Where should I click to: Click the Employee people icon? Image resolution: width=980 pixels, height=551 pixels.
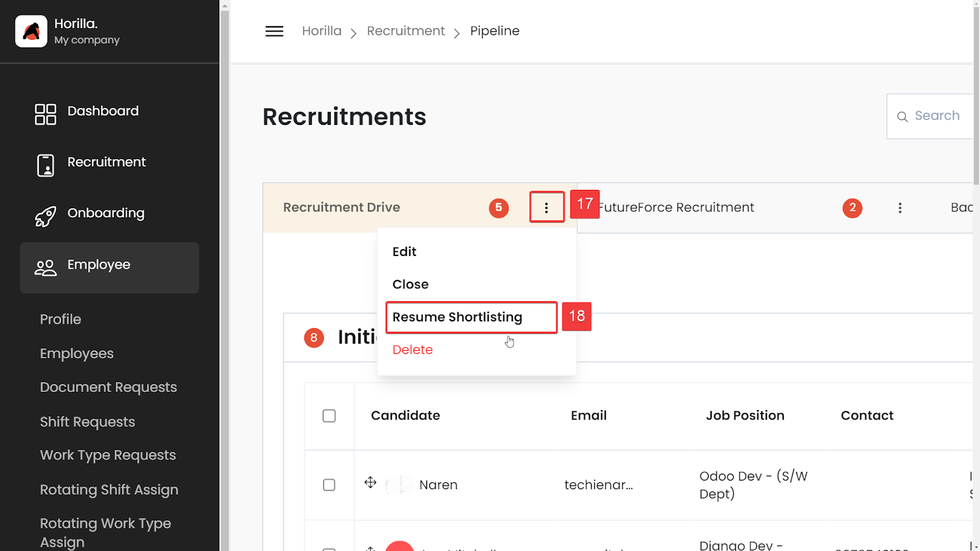pyautogui.click(x=45, y=268)
